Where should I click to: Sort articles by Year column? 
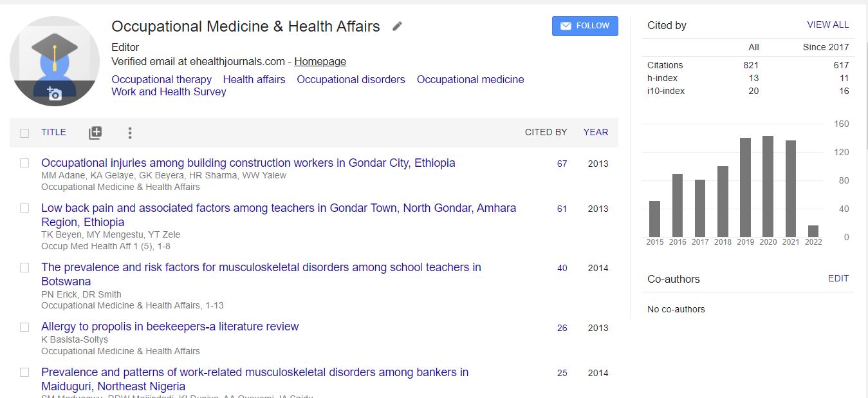pos(595,132)
